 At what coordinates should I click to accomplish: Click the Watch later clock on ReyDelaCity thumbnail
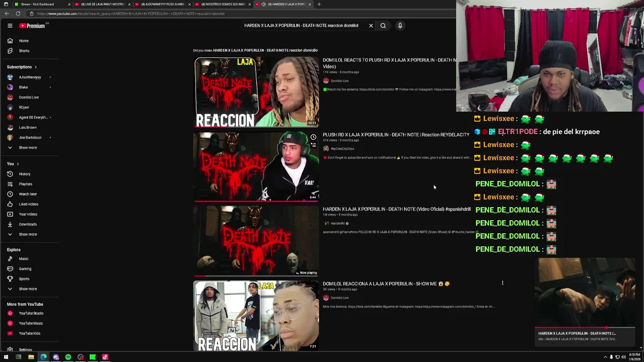(313, 137)
